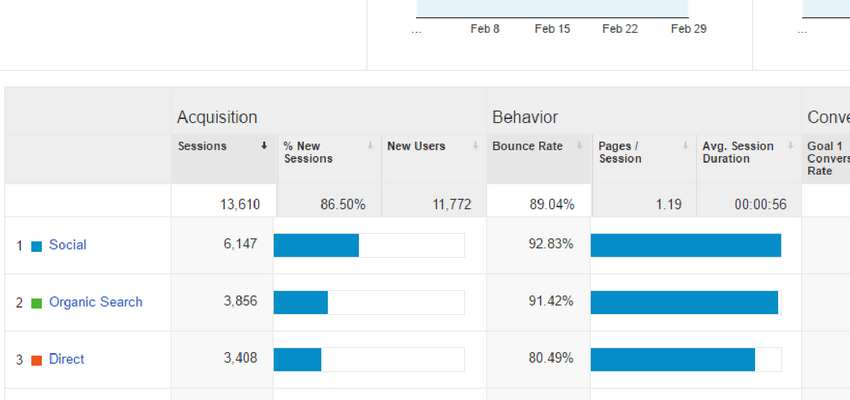Click Social sessions value 6,147
This screenshot has width=850, height=400.
tap(240, 244)
